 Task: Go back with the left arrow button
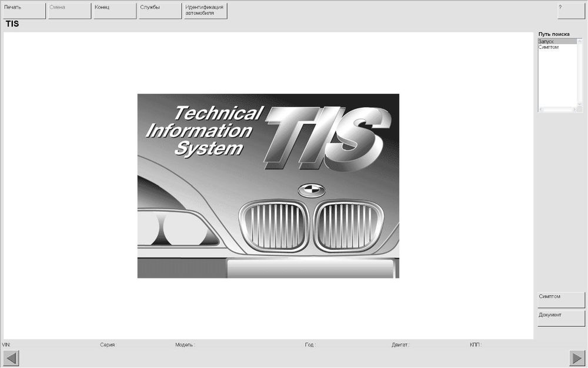[11, 358]
